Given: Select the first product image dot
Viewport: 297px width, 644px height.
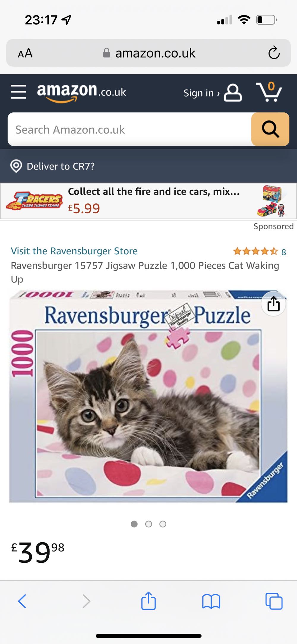Looking at the screenshot, I should point(134,524).
